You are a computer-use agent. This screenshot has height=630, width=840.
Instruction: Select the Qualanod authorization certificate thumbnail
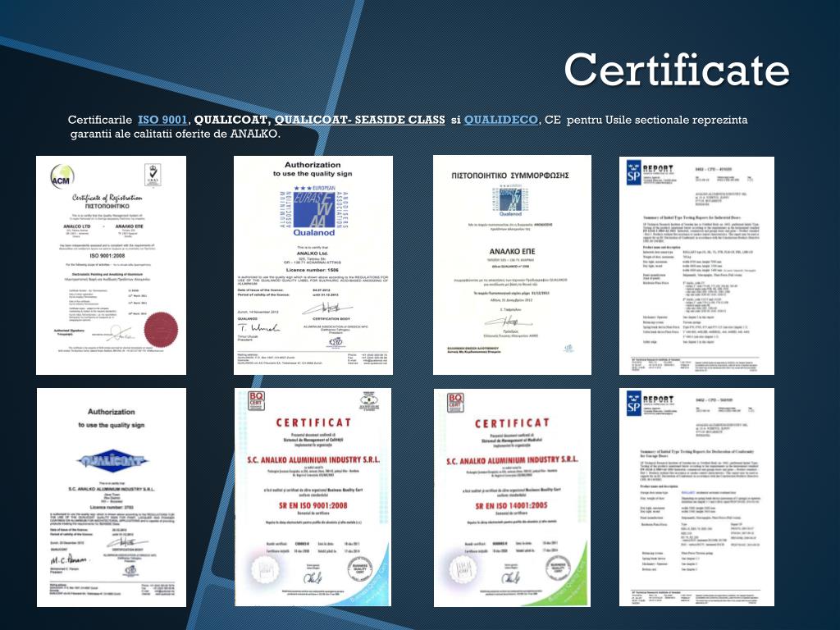click(x=313, y=265)
